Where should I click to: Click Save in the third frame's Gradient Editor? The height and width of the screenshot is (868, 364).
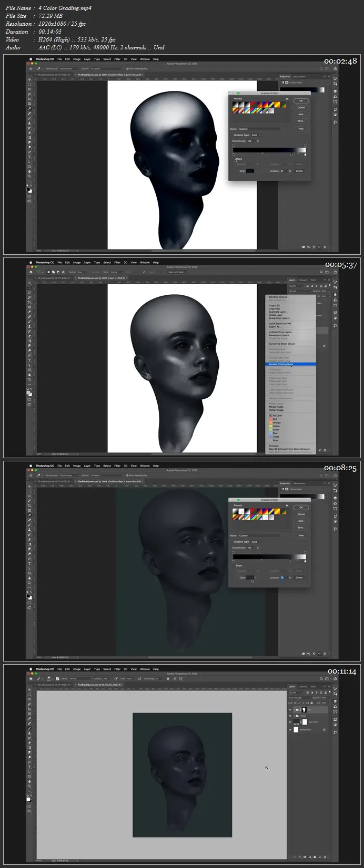tap(301, 528)
